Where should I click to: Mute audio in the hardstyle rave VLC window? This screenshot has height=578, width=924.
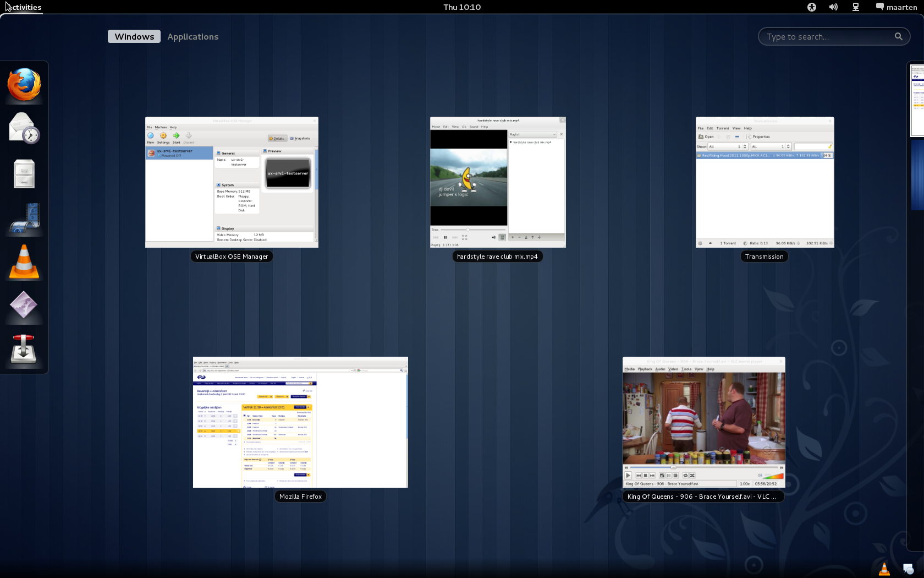(493, 237)
